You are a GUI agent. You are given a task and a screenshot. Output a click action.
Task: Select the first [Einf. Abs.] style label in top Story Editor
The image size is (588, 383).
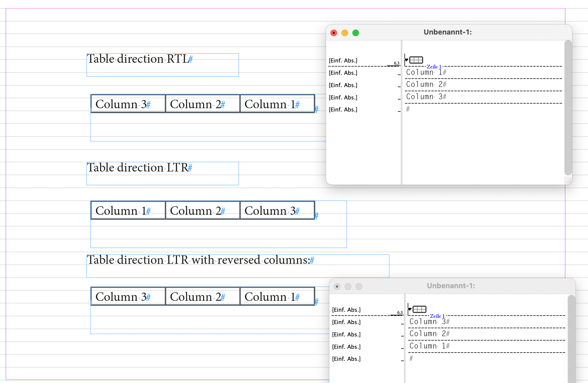(343, 60)
